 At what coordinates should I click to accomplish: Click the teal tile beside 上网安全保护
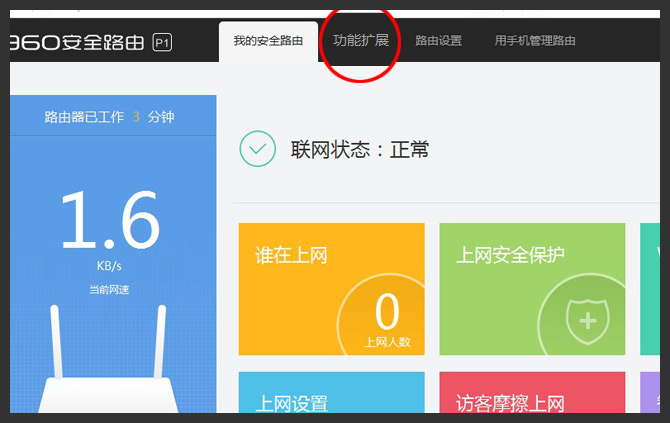(649, 290)
